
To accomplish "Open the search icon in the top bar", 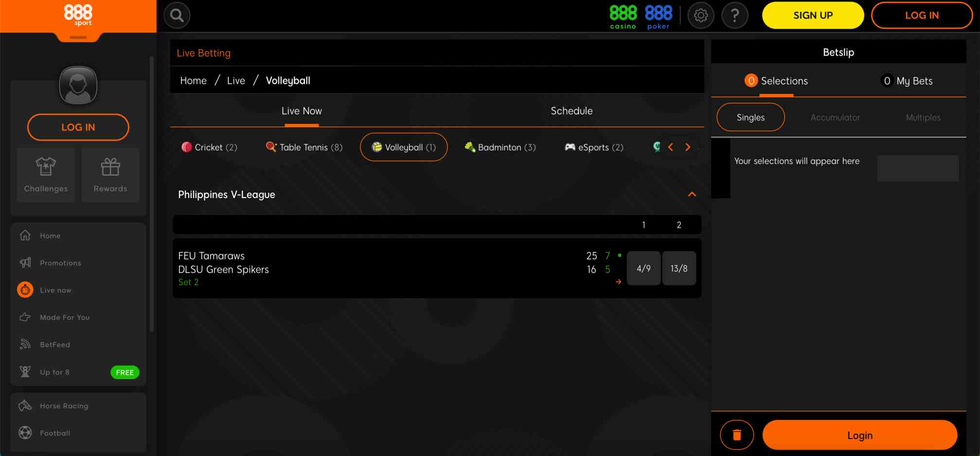I will tap(177, 15).
